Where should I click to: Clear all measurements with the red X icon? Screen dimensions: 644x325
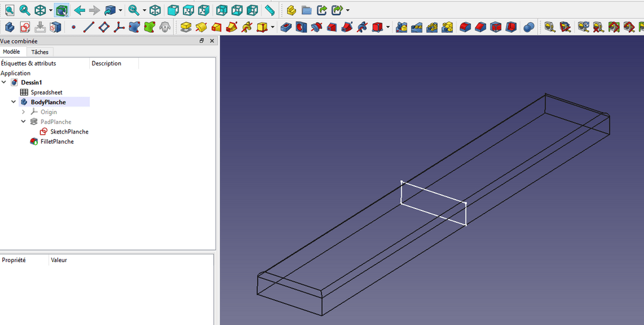(x=598, y=27)
